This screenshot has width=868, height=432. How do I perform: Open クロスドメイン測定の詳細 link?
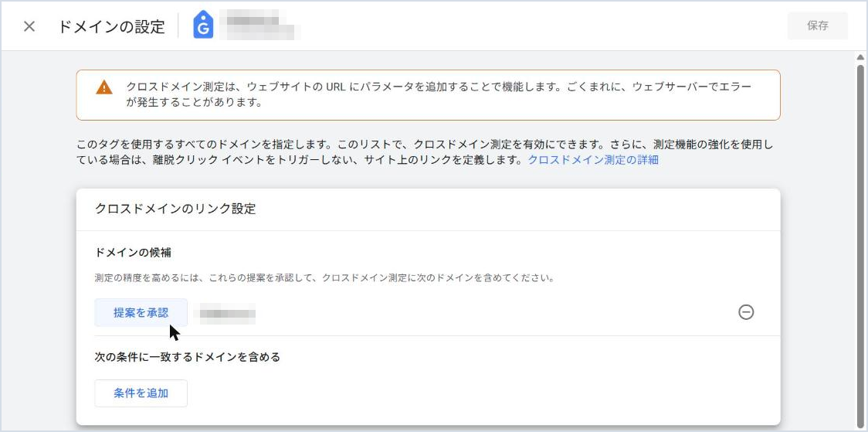click(593, 160)
